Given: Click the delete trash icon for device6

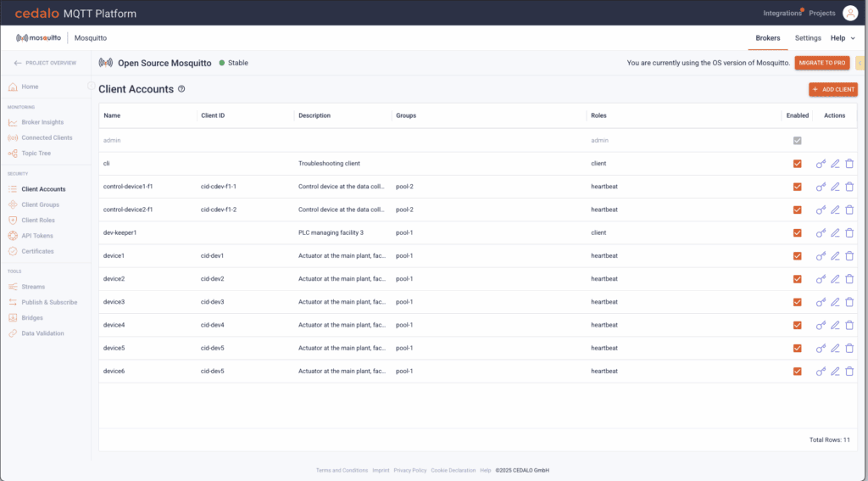Looking at the screenshot, I should (849, 372).
